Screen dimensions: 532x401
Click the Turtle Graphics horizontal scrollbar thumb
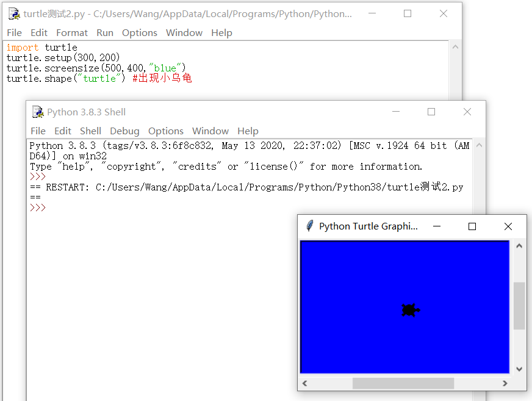click(403, 383)
